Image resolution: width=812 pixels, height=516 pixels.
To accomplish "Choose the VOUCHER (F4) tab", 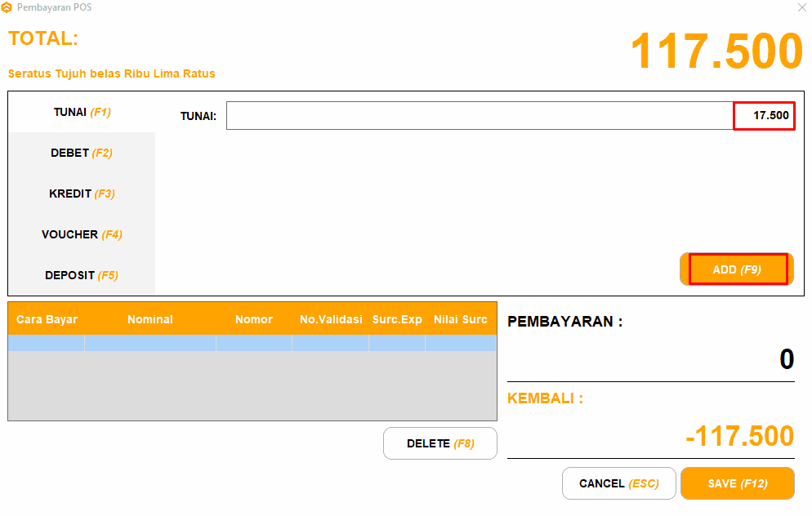I will coord(82,234).
